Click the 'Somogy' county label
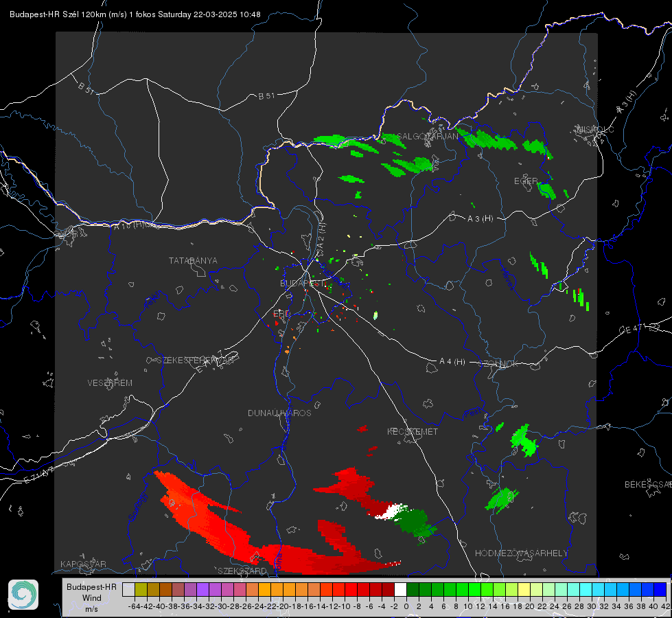 [x=137, y=507]
